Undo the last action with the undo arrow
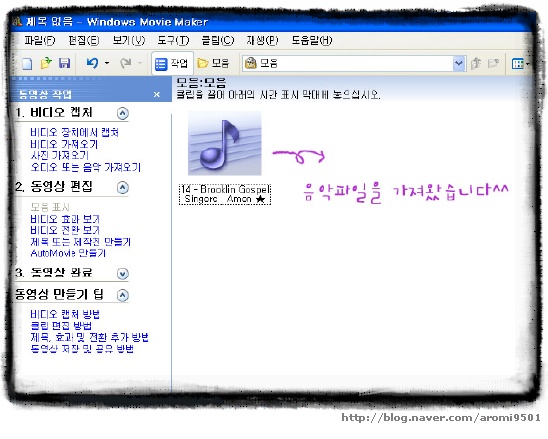The image size is (548, 439). click(93, 63)
